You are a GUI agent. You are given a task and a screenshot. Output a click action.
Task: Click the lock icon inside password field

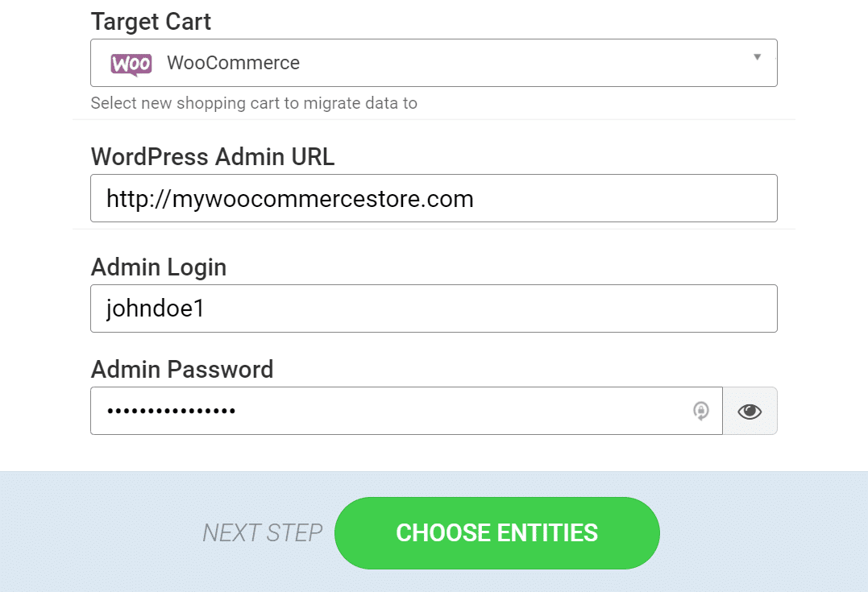click(701, 411)
